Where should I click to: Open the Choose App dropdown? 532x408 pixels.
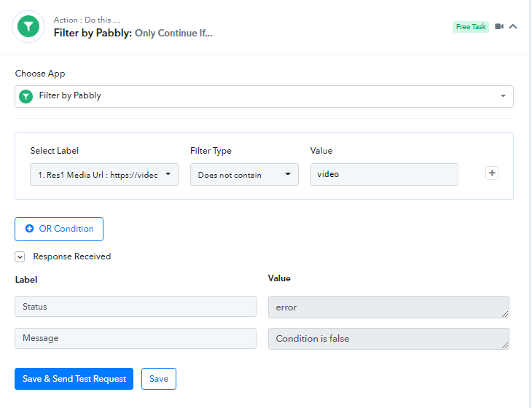264,96
